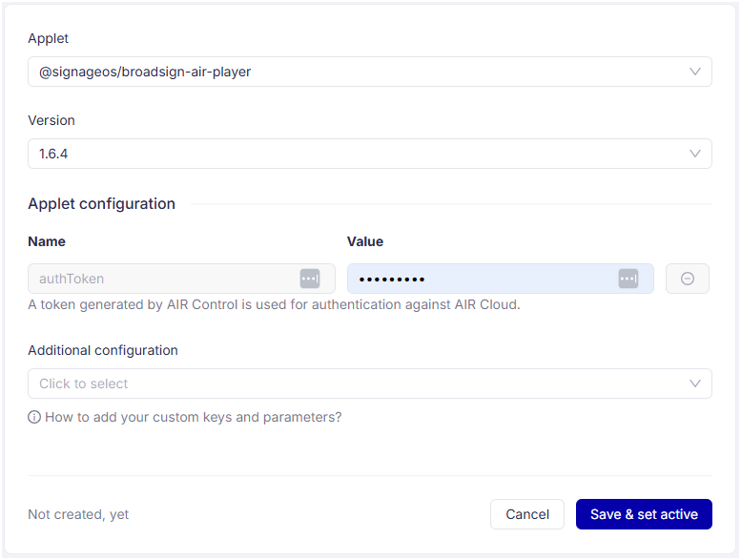Click the 'Applet configuration' section heading

(102, 203)
